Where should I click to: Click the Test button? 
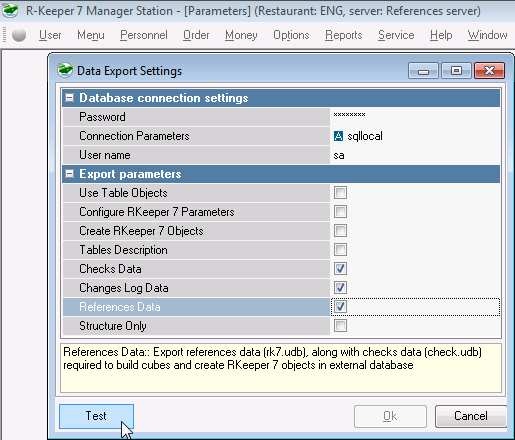(x=96, y=416)
